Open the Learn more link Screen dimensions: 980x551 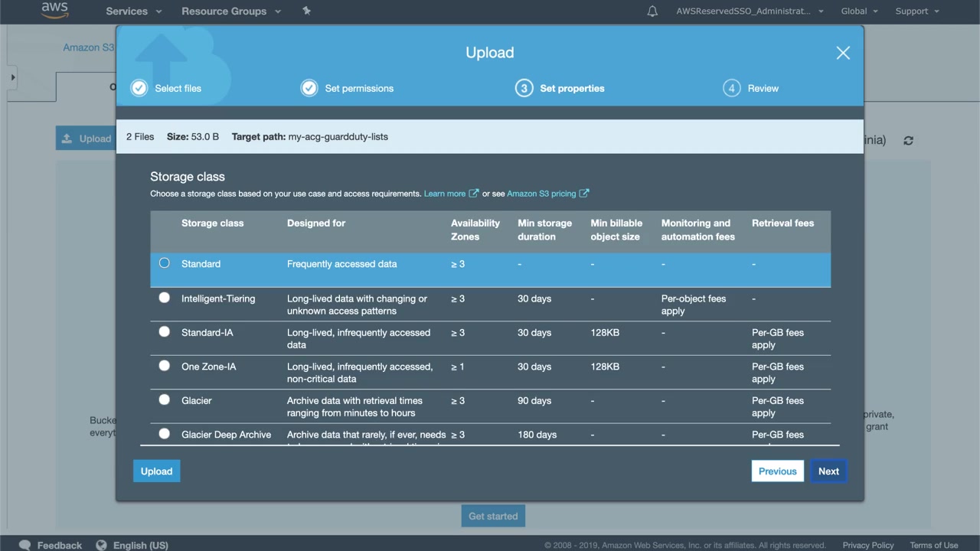point(445,194)
